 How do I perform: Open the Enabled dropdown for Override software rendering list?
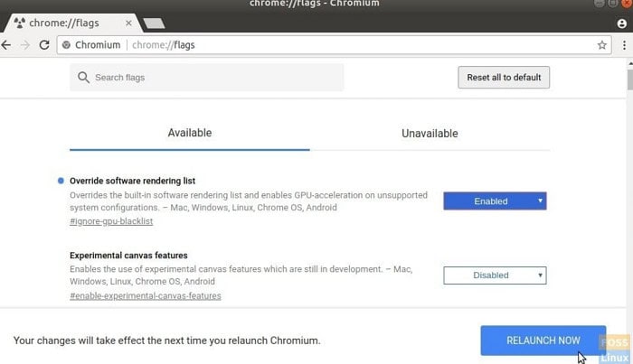click(495, 201)
